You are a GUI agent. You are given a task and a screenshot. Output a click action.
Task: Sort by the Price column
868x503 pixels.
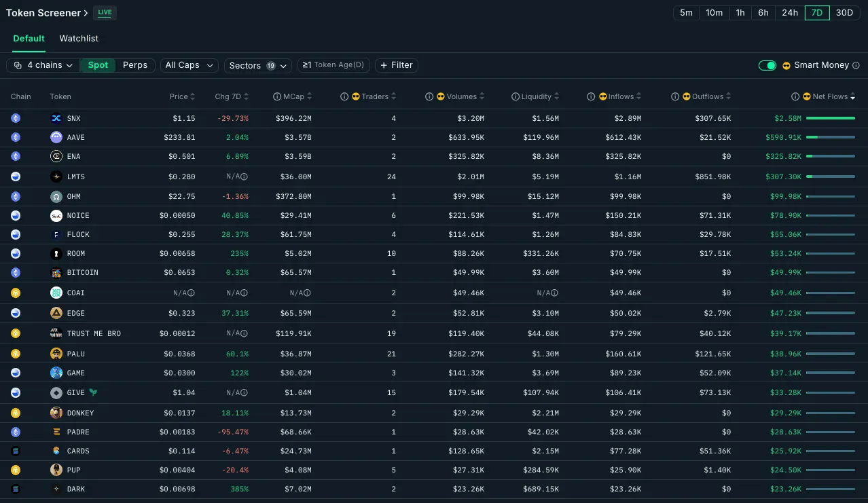click(x=182, y=97)
